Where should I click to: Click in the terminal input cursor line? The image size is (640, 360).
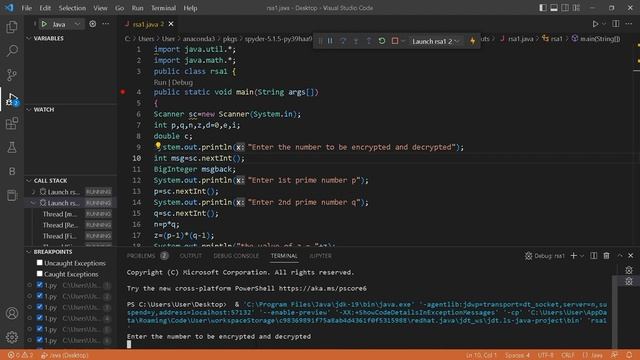(x=129, y=344)
